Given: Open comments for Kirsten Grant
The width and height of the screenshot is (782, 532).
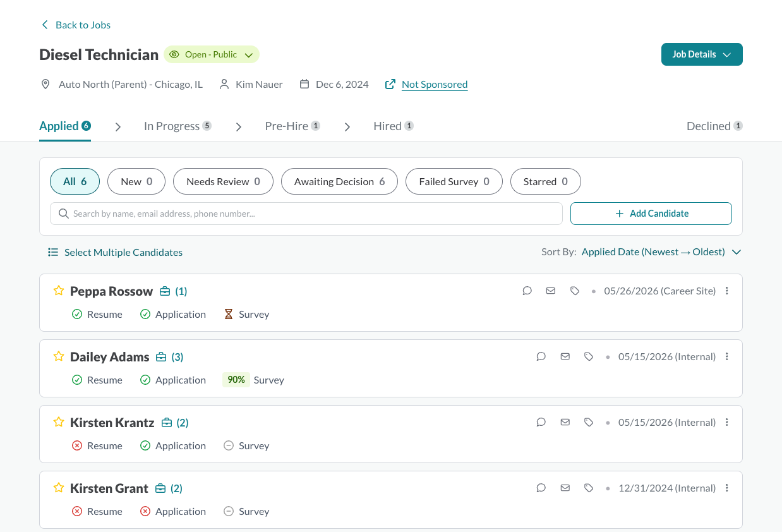Looking at the screenshot, I should tap(541, 488).
